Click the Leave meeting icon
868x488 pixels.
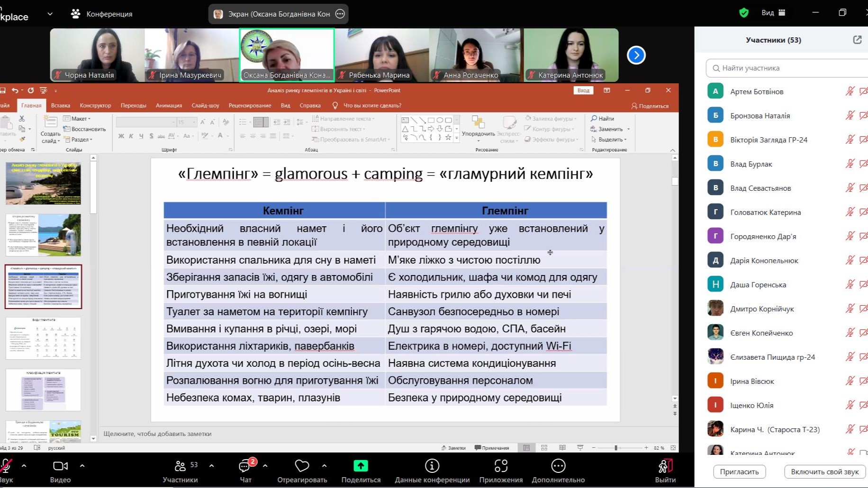click(x=665, y=467)
